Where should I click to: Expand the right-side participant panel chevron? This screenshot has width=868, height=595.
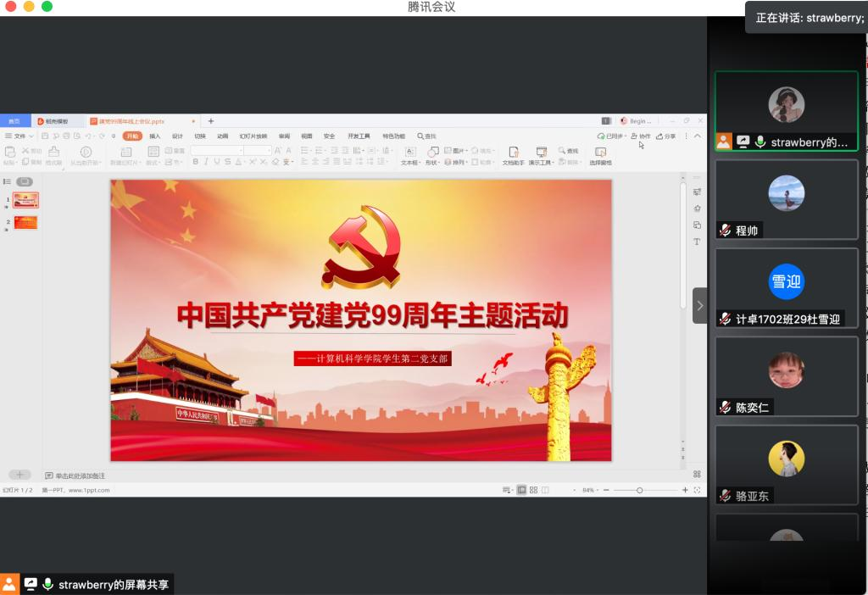[x=699, y=305]
